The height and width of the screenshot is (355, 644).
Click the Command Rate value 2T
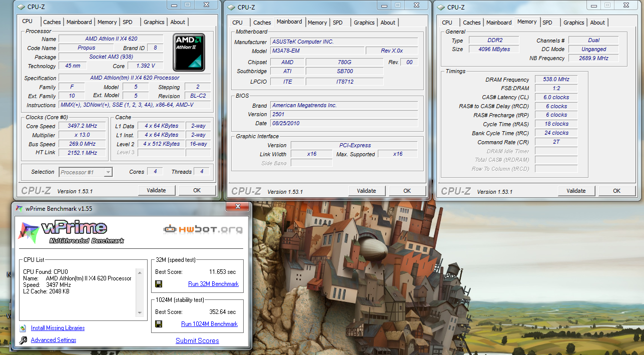click(x=555, y=142)
